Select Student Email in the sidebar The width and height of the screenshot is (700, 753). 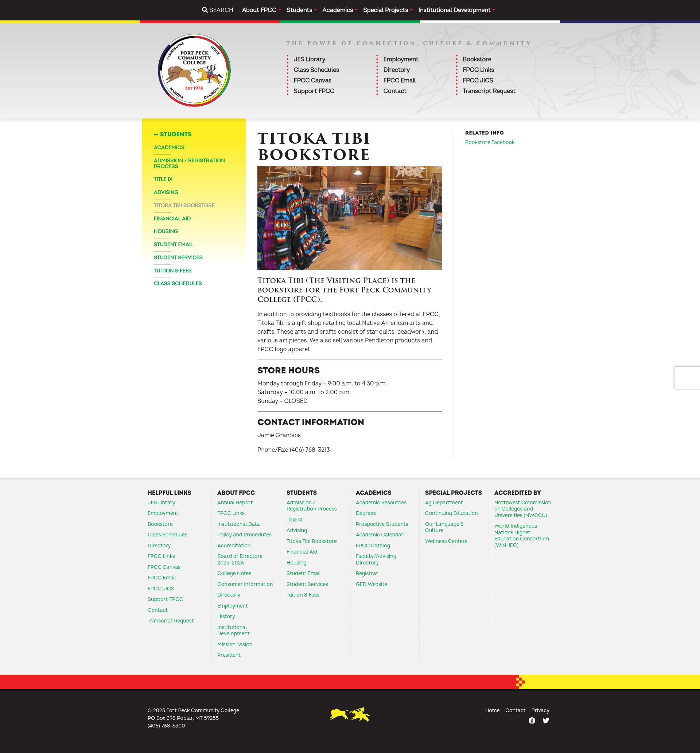(x=173, y=244)
